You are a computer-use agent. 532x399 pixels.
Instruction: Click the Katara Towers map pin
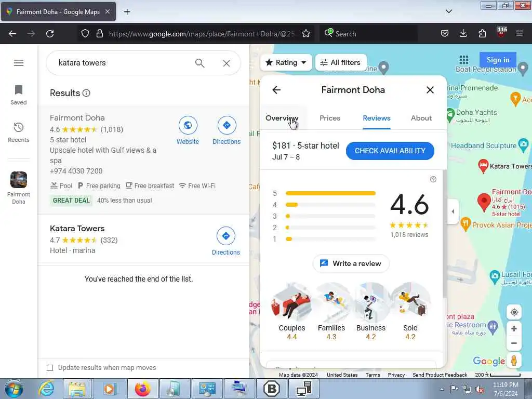click(x=483, y=166)
